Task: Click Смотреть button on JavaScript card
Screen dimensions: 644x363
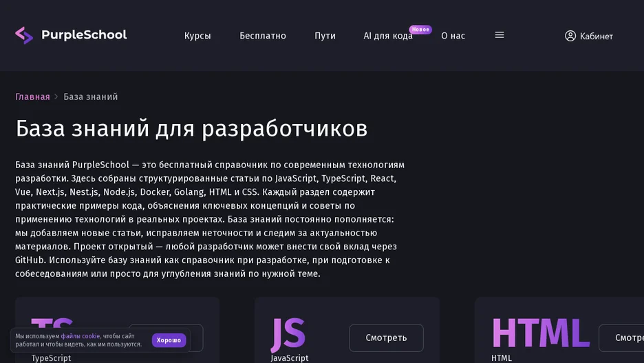Action: (386, 338)
